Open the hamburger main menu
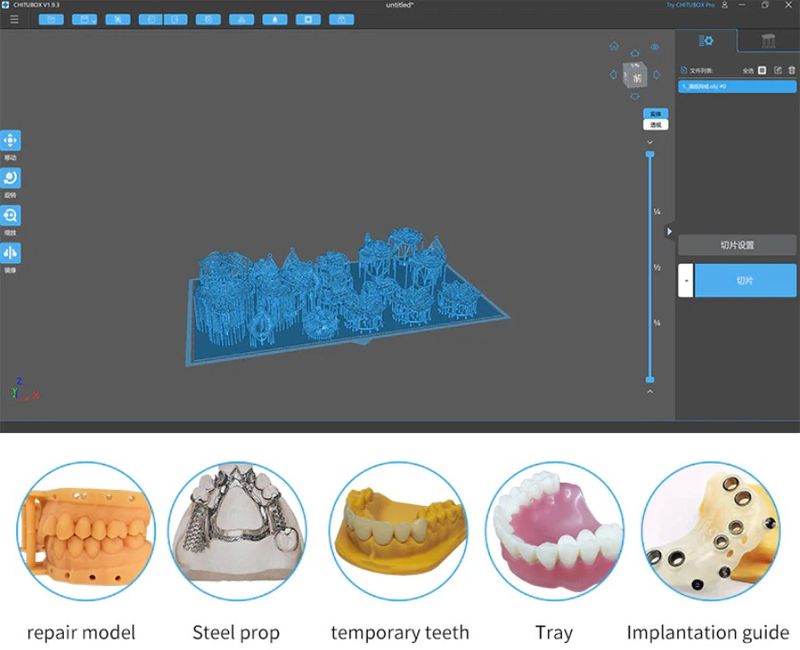The height and width of the screenshot is (650, 800). (14, 19)
